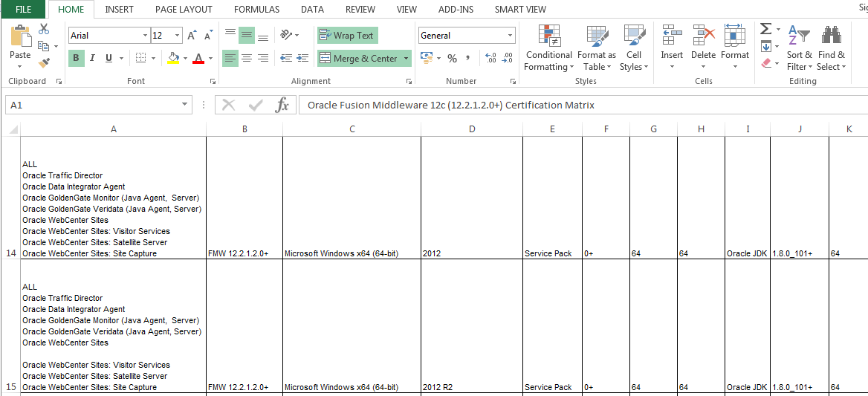Toggle Middle Align

(247, 36)
